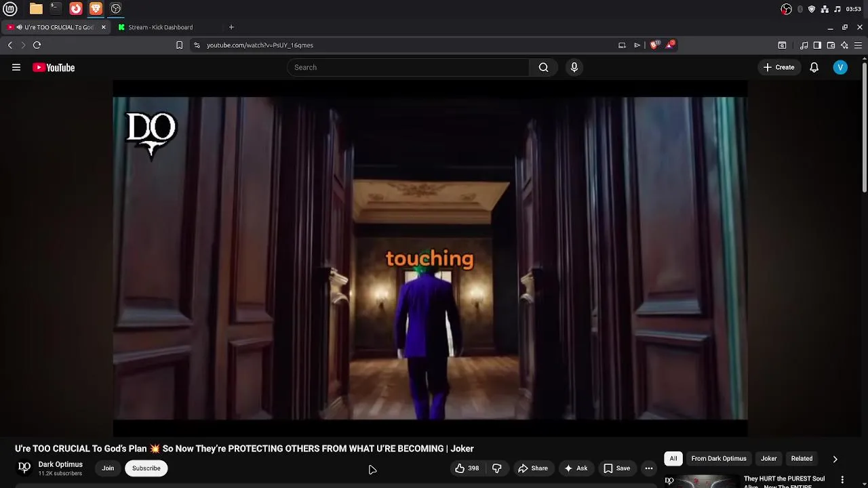The image size is (868, 488).
Task: Select the Related filter chip
Action: [x=802, y=459]
